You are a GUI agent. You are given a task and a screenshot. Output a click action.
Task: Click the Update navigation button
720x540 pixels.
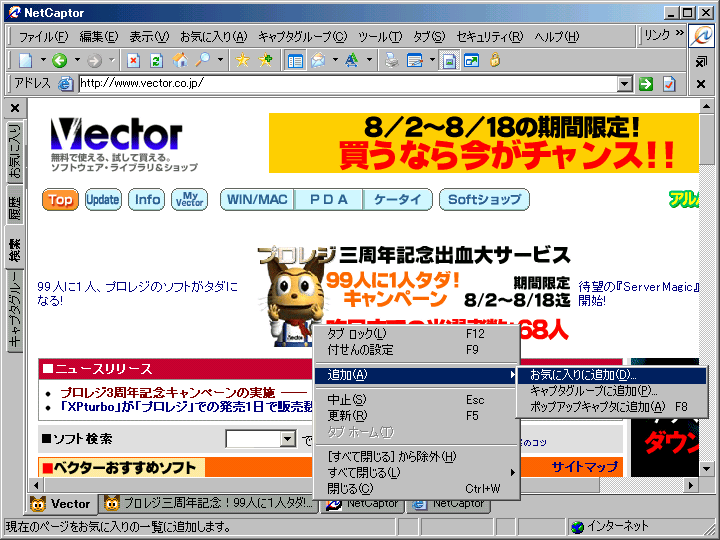[103, 200]
